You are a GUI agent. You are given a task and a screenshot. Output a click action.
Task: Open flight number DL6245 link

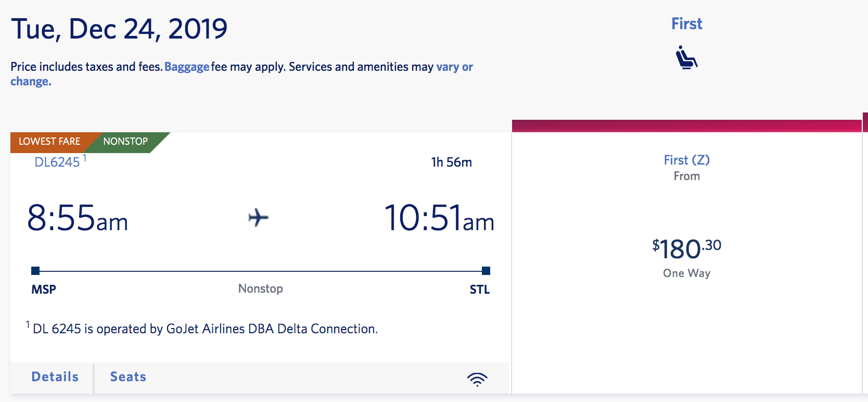click(x=57, y=162)
